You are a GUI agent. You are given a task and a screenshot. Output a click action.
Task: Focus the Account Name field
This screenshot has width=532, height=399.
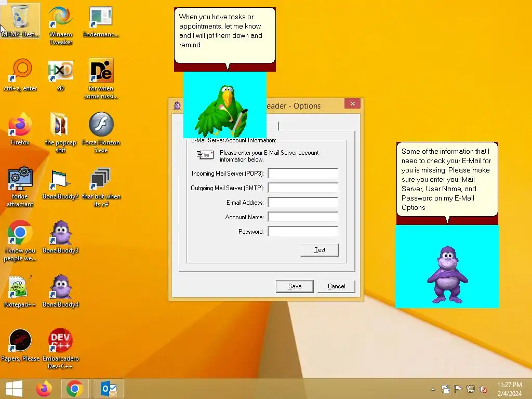303,217
